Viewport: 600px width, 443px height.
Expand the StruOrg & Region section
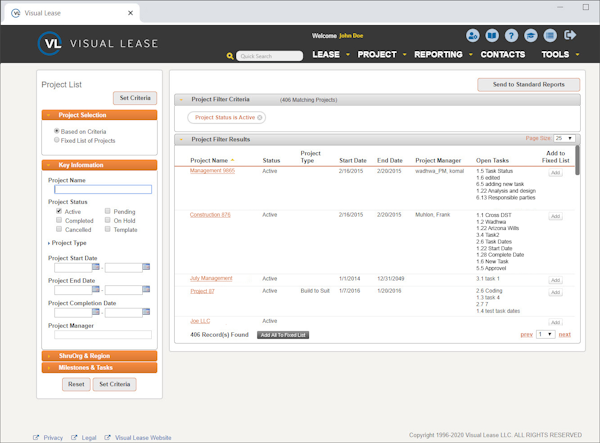99,356
